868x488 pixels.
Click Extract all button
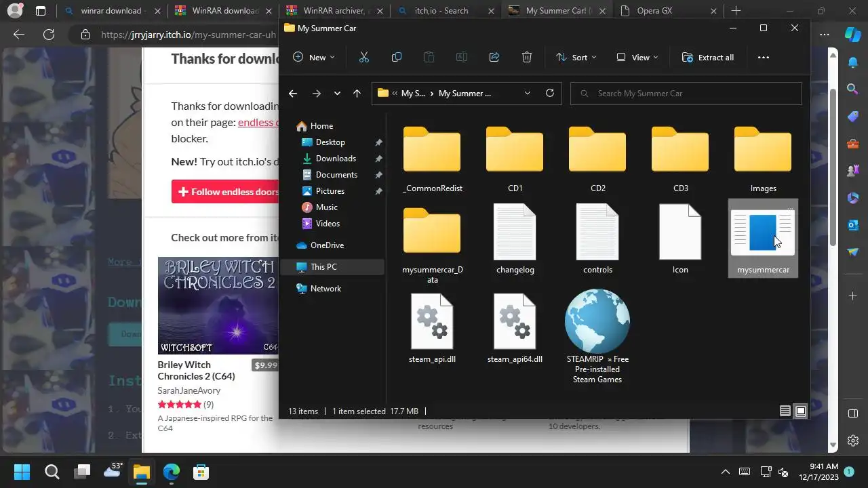tap(708, 58)
